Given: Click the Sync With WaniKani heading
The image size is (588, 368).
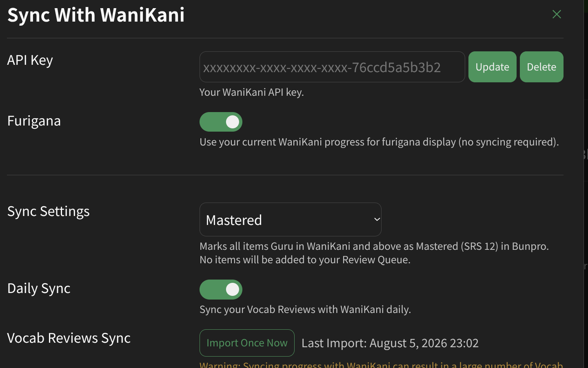Looking at the screenshot, I should click(x=96, y=15).
